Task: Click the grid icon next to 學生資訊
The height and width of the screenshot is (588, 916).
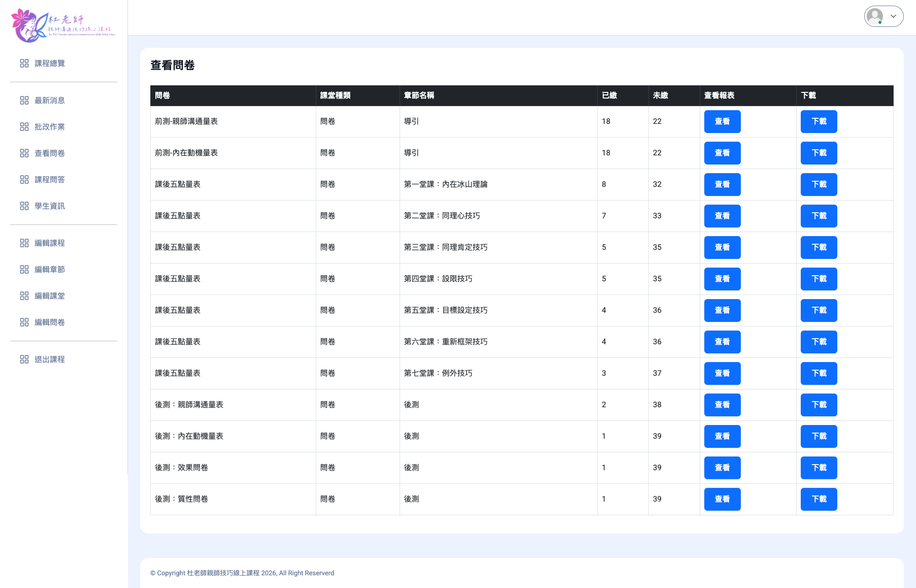Action: coord(24,206)
